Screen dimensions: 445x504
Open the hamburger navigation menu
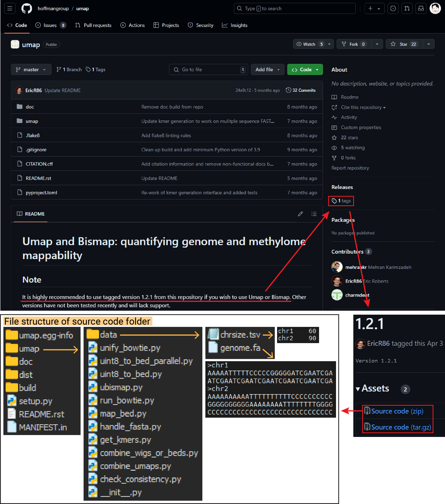click(10, 8)
